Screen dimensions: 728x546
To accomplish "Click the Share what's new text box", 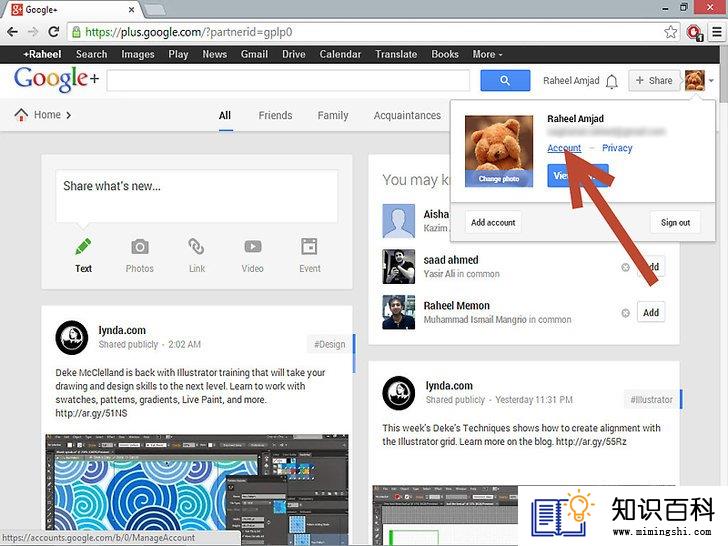I will [197, 196].
